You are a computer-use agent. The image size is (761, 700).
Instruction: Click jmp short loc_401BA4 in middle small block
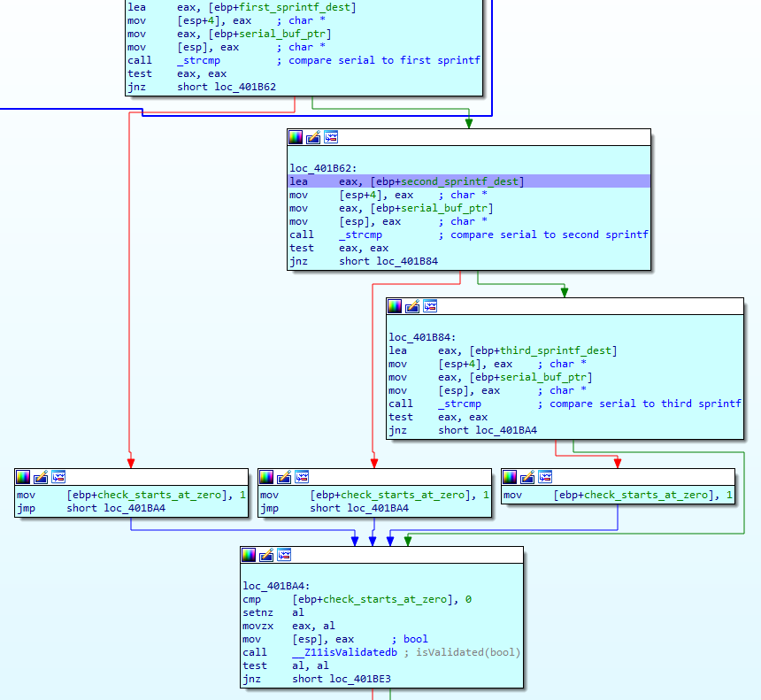334,508
